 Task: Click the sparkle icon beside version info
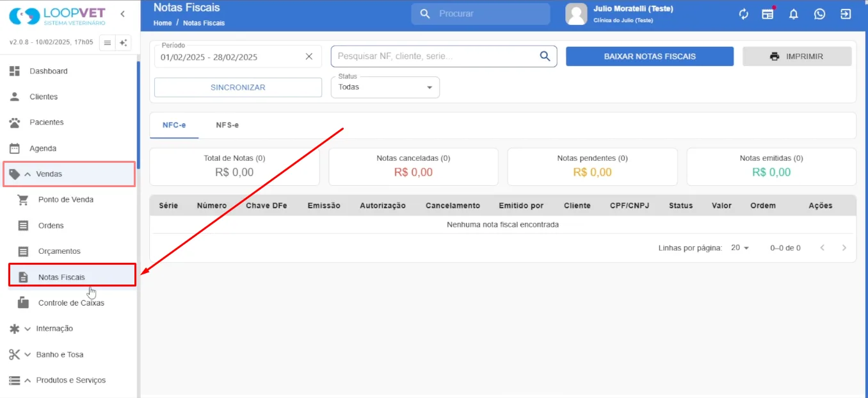click(x=124, y=43)
